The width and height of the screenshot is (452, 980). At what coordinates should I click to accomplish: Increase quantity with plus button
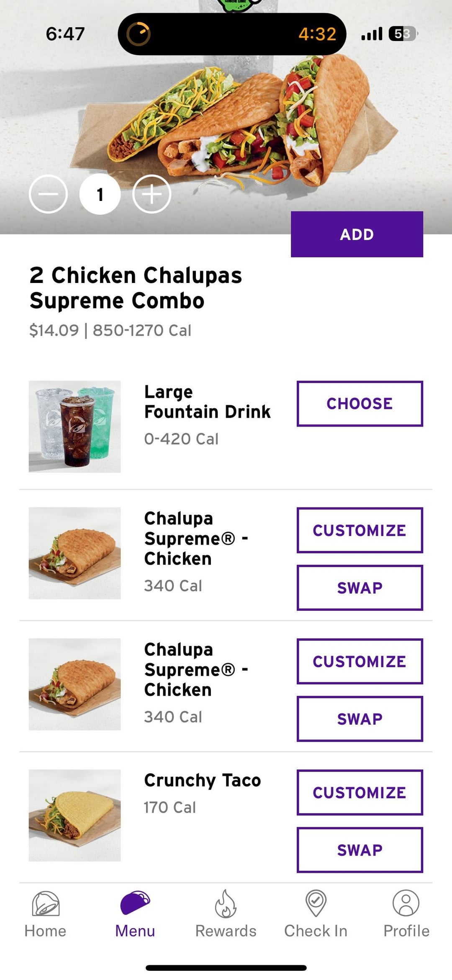point(152,194)
